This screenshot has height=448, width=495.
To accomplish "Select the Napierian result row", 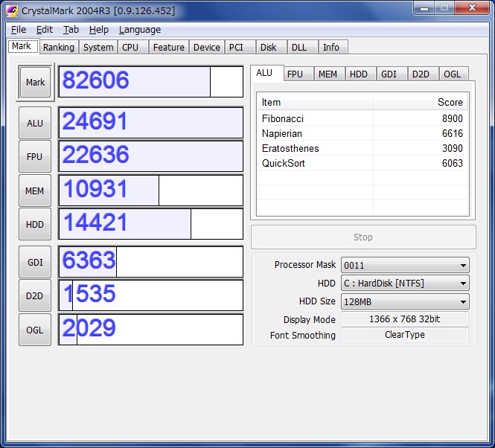I will point(363,133).
